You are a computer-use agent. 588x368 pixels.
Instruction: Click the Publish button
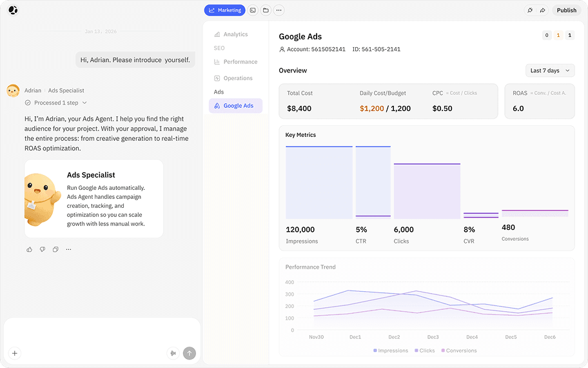[x=566, y=10]
